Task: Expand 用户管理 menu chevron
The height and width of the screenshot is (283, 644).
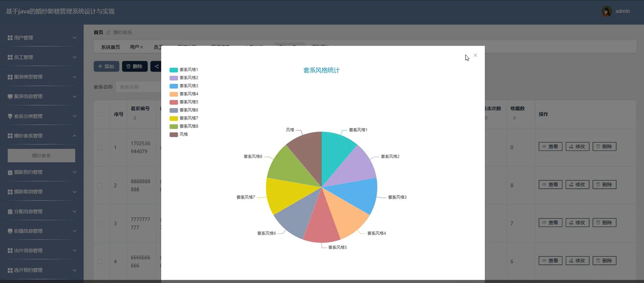Action: click(75, 38)
